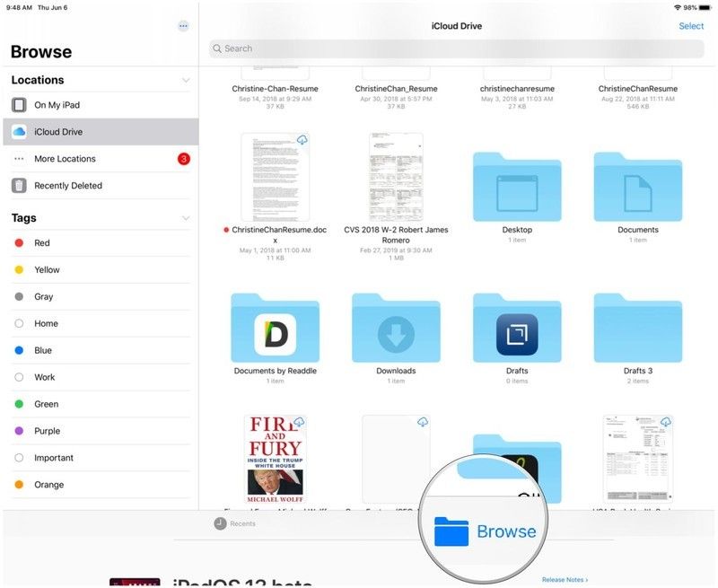Open the Documents by Readdle folder
The image size is (718, 588).
point(275,328)
